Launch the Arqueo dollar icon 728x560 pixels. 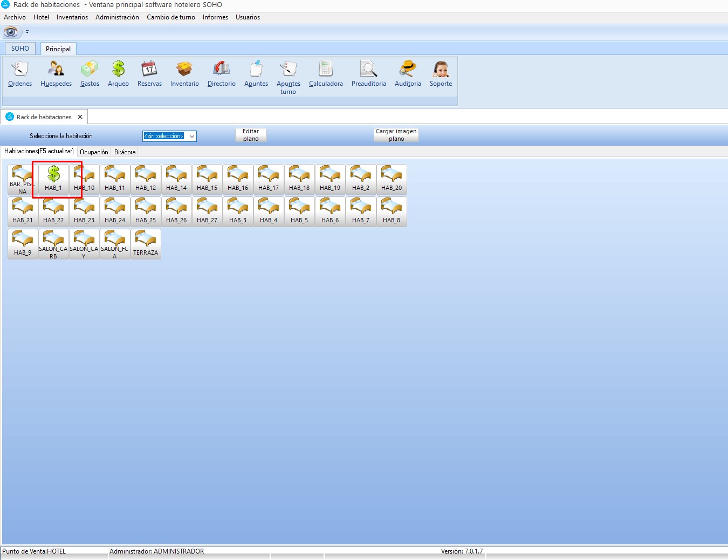[118, 73]
